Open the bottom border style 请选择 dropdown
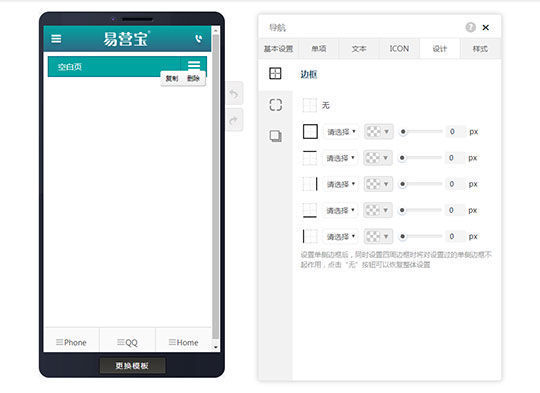Screen dimensions: 540x393 (x=340, y=210)
